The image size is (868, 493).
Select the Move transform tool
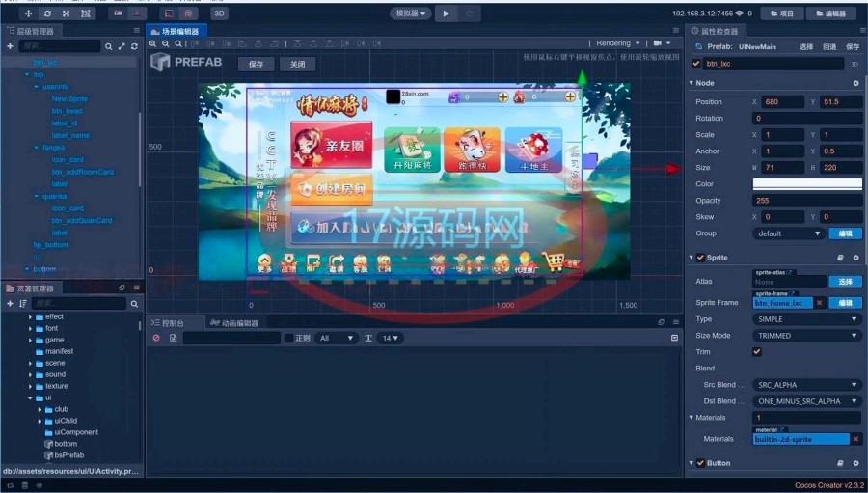29,14
